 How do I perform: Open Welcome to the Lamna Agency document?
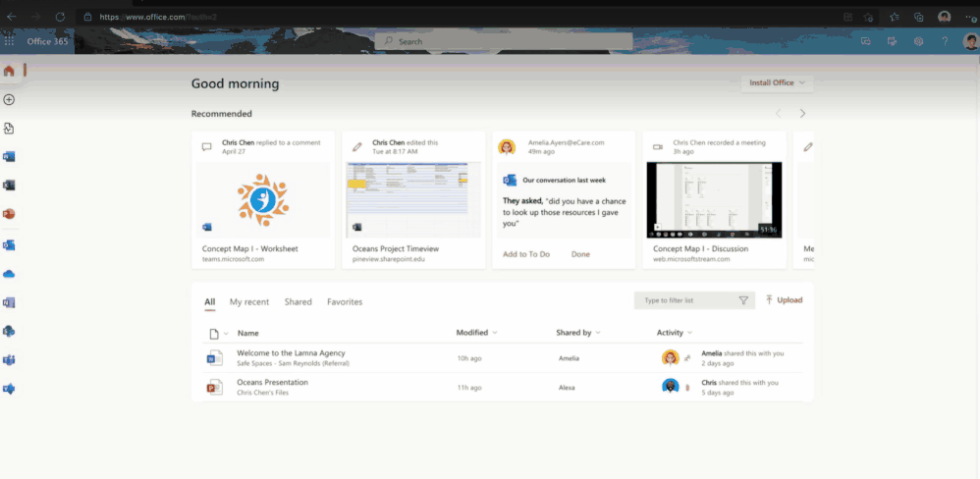click(x=291, y=353)
